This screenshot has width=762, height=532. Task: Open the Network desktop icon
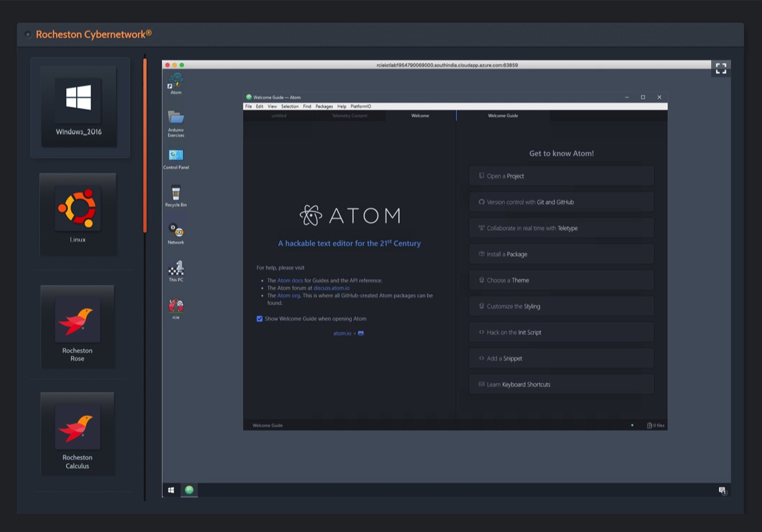pyautogui.click(x=176, y=234)
